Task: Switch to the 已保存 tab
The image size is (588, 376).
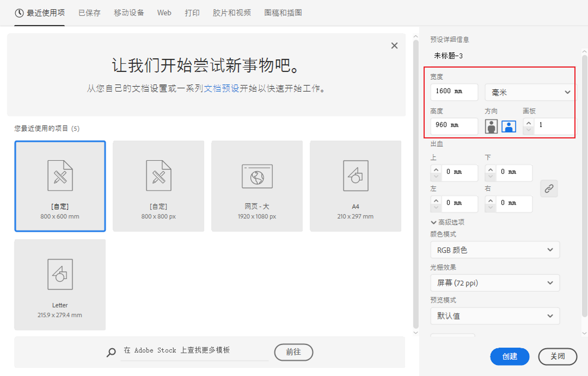Action: tap(89, 13)
